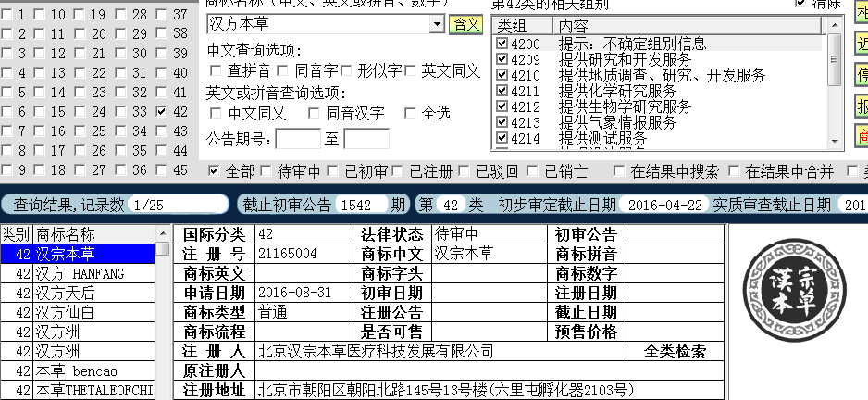868x400 pixels.
Task: Enable the 同音字 option
Action: 282,70
